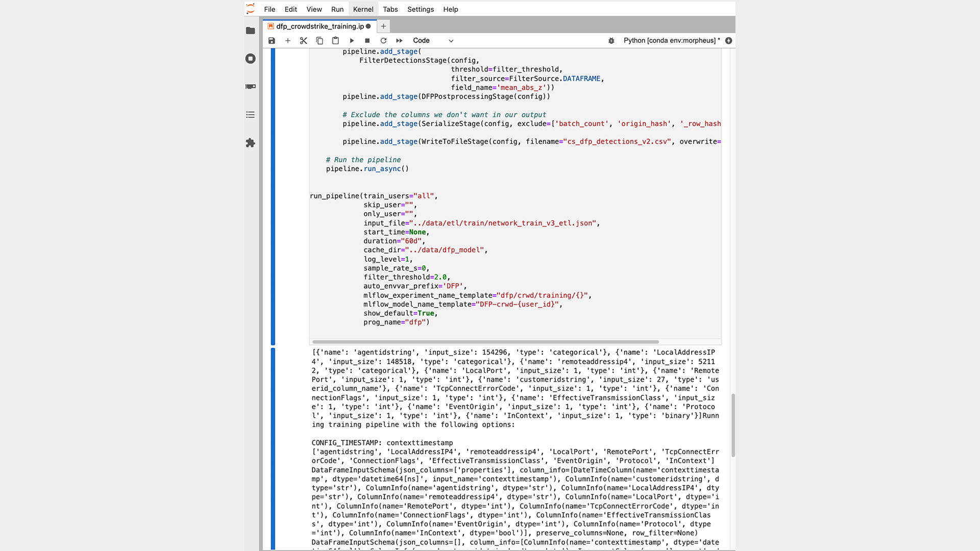Interrupt the kernel with stop button

coord(367,41)
